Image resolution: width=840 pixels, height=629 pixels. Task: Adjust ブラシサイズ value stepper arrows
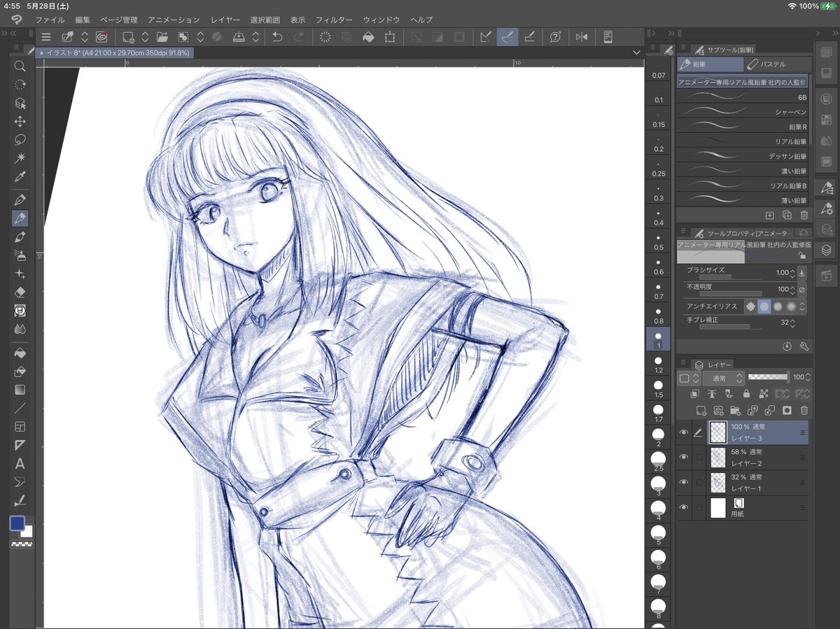pos(792,274)
